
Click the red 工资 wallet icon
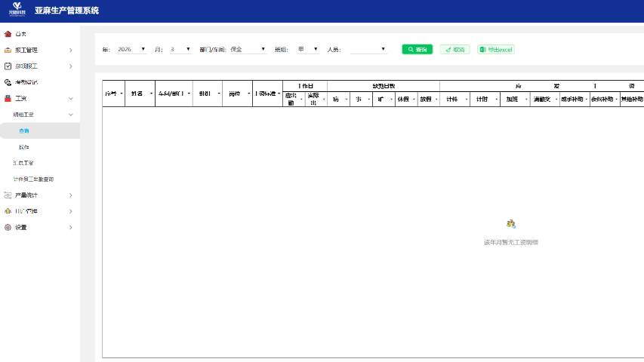(x=8, y=99)
